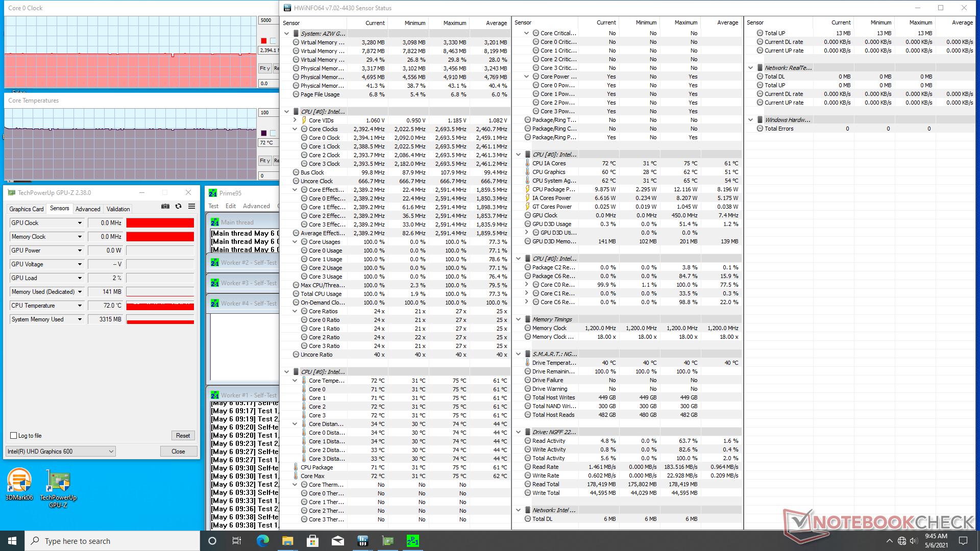Collapse the Core Clocks tree group
This screenshot has height=551, width=980.
tap(295, 129)
